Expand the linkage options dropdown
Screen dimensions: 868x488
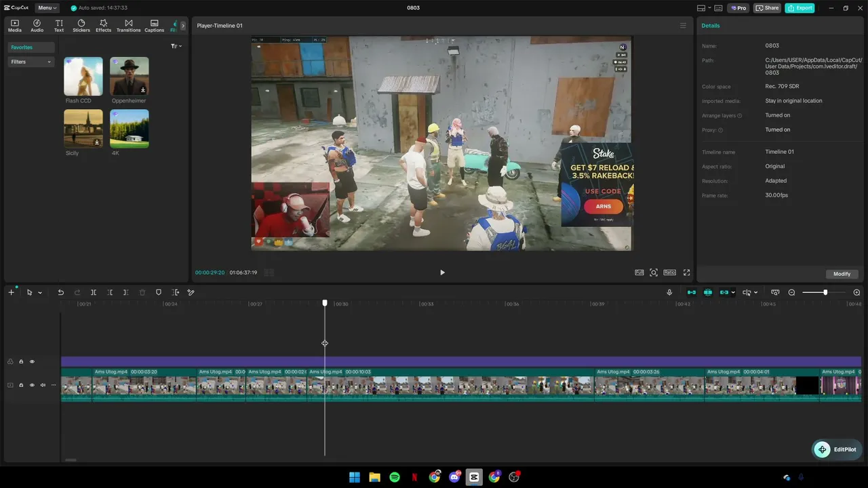click(x=733, y=293)
